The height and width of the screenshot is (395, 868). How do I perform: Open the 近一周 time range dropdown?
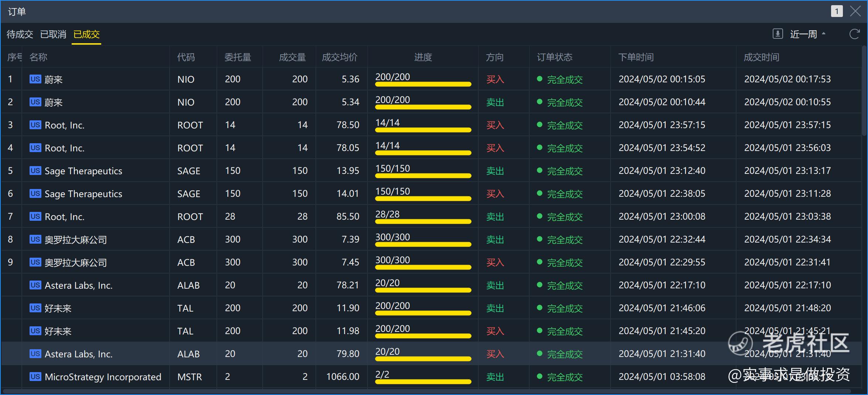click(808, 34)
